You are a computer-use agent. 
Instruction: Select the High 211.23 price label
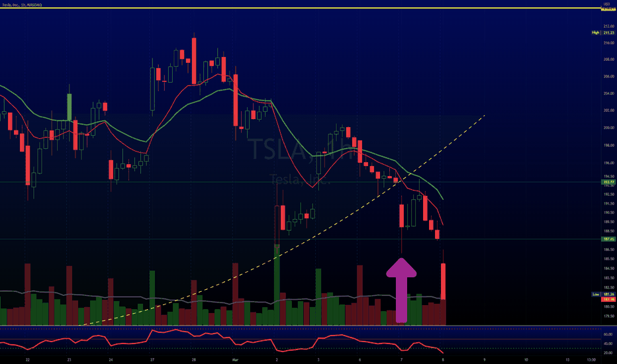pos(603,32)
